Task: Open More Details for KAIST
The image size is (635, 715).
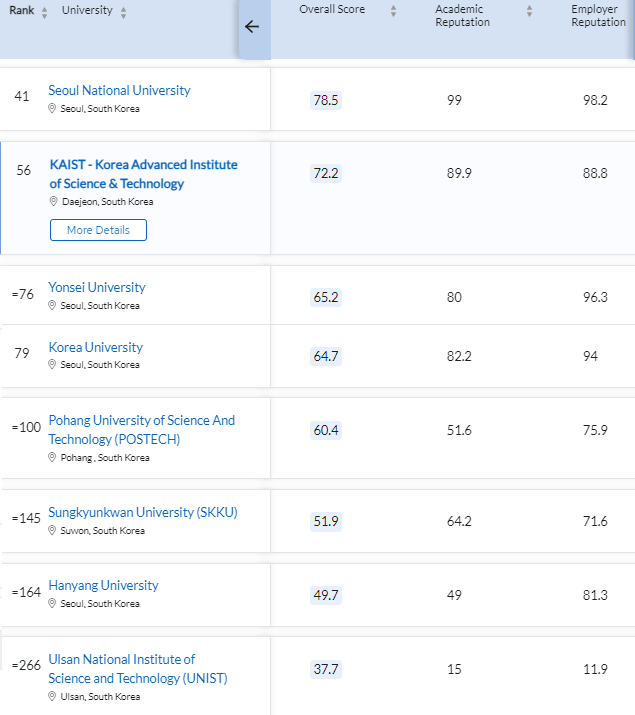Action: (x=98, y=230)
